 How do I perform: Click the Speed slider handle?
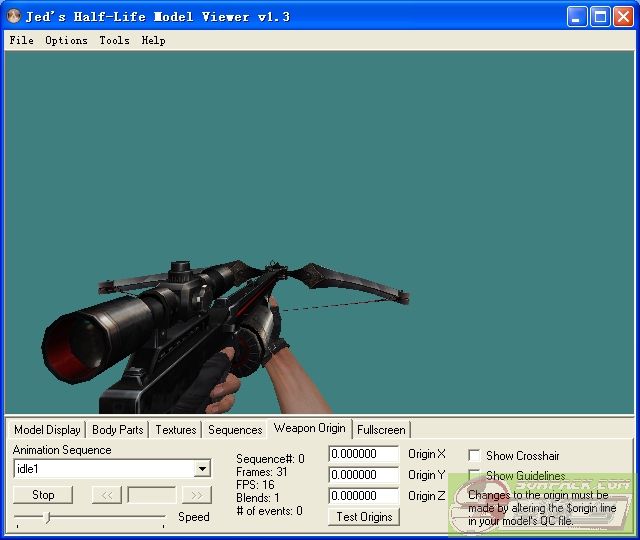48,517
